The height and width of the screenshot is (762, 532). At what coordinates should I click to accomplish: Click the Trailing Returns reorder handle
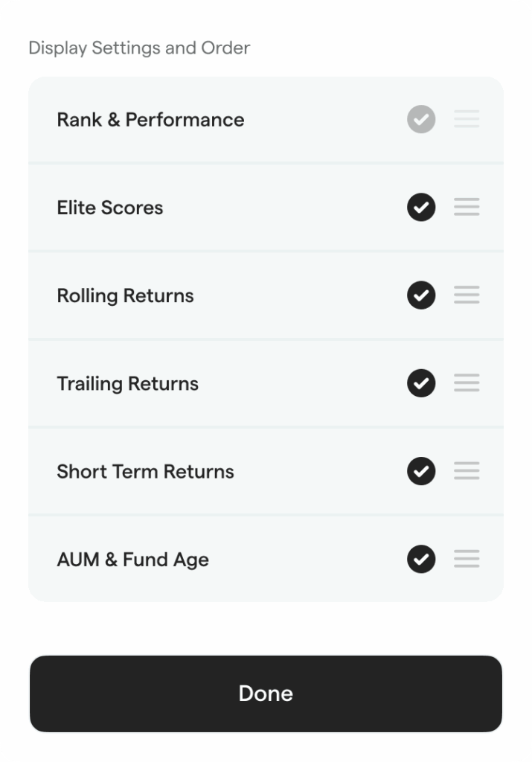[x=467, y=383]
